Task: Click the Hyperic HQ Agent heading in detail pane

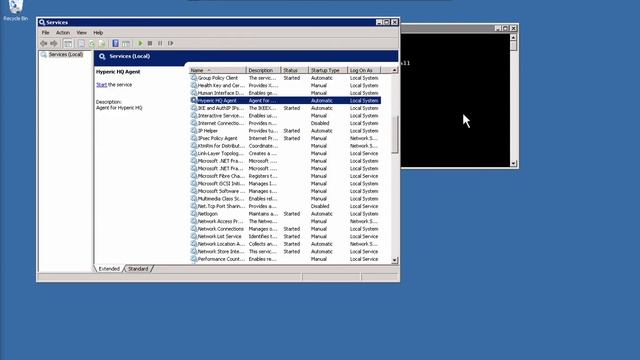Action: click(x=118, y=72)
